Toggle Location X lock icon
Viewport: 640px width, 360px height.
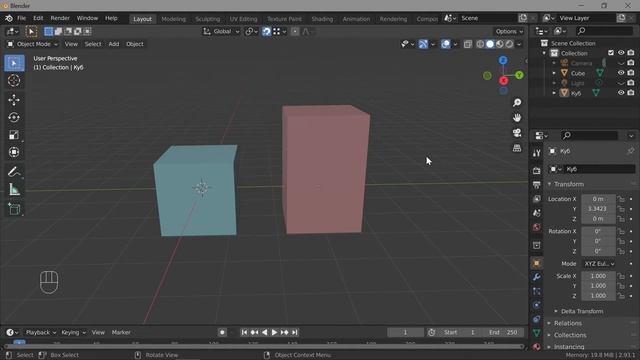click(621, 199)
